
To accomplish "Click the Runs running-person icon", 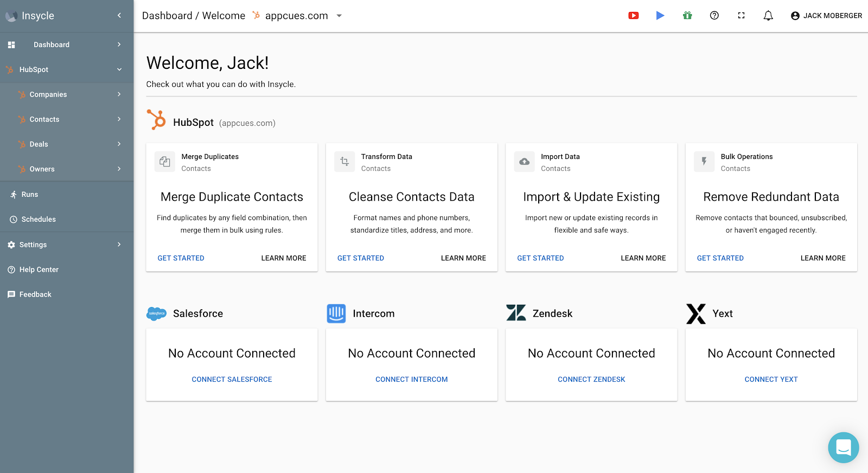I will coord(14,194).
